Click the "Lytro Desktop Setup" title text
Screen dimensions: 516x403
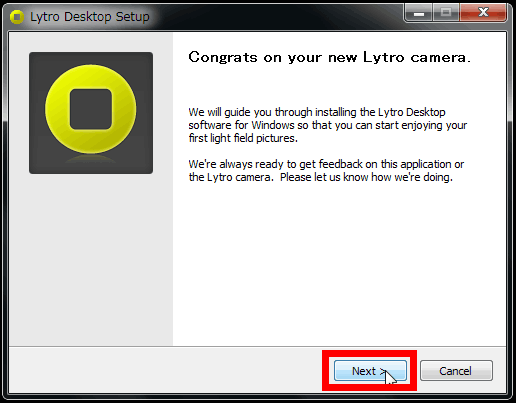(x=90, y=17)
